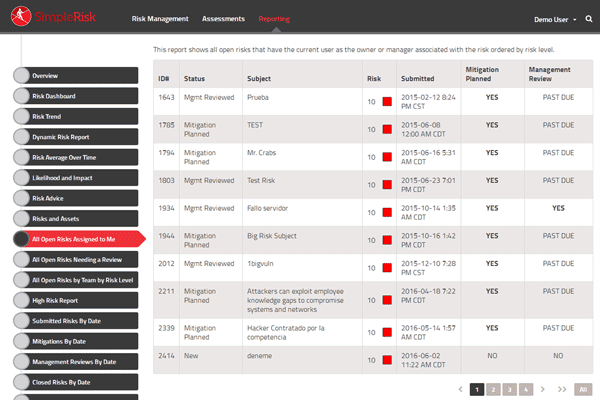Click the search magnifier icon
Image resolution: width=600 pixels, height=400 pixels.
588,19
